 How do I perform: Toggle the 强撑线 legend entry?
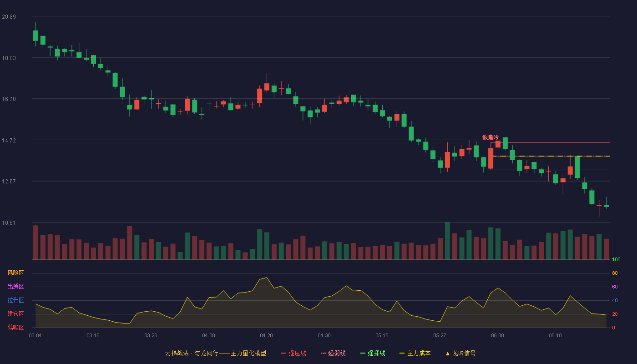pyautogui.click(x=373, y=353)
